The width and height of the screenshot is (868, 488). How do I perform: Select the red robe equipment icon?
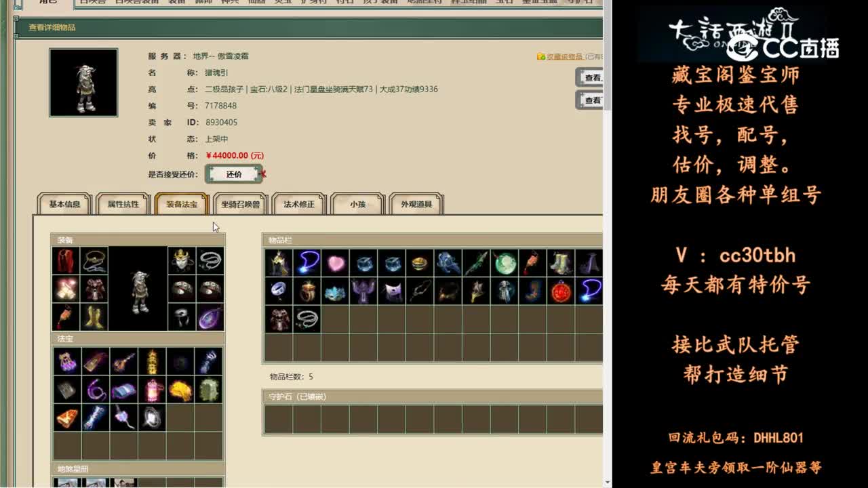click(66, 260)
